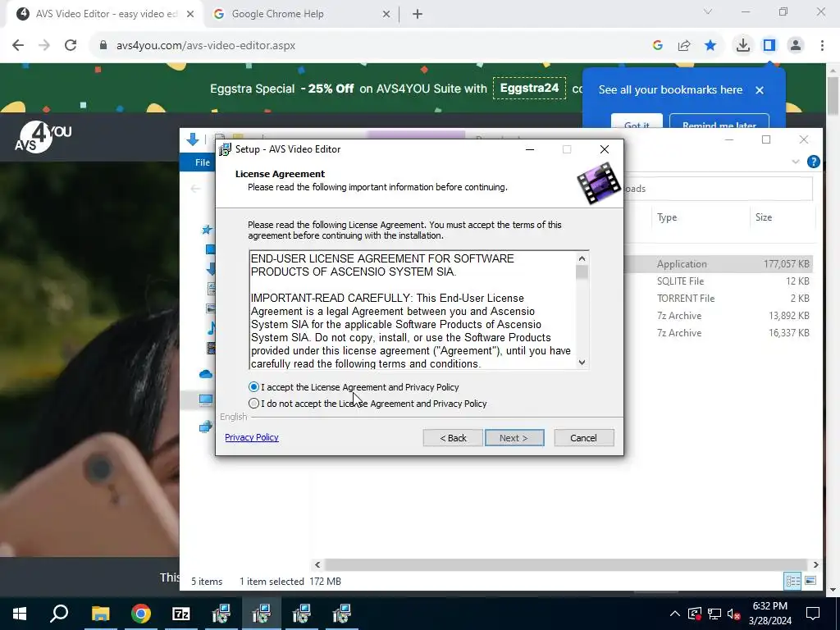The height and width of the screenshot is (630, 840).
Task: Select the 16,337 KB 7z Archive row
Action: [719, 333]
